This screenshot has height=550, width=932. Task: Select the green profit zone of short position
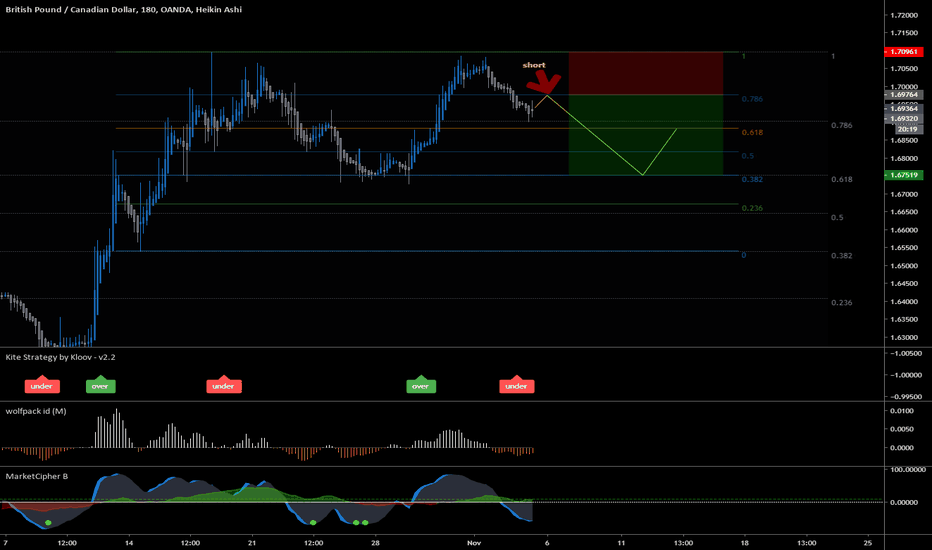click(x=646, y=135)
